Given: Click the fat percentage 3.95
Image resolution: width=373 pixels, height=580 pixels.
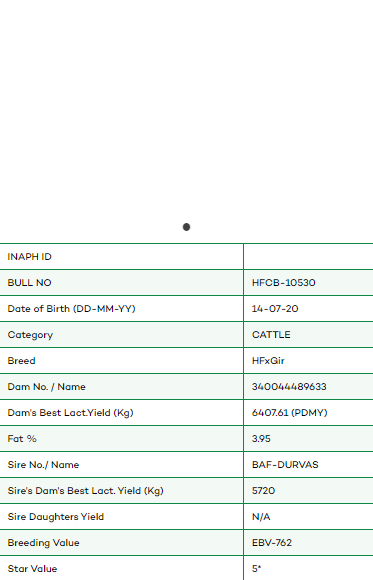Looking at the screenshot, I should (x=261, y=439).
